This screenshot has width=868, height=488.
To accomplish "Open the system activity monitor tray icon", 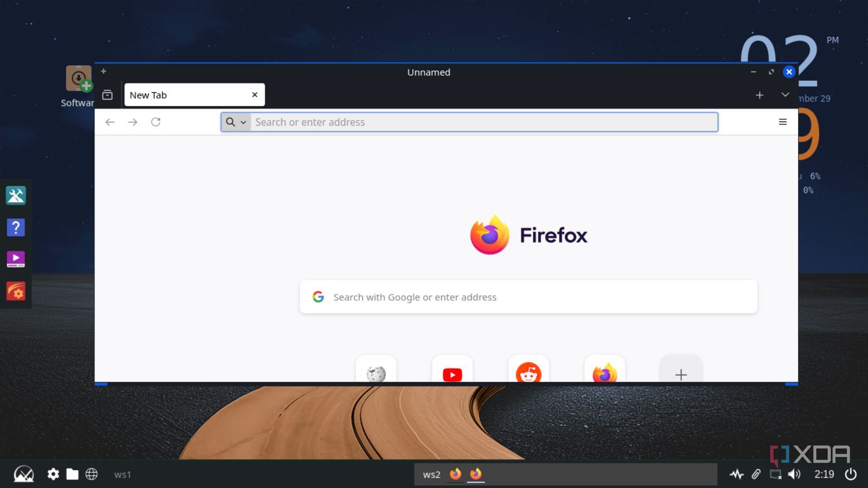I will click(736, 474).
